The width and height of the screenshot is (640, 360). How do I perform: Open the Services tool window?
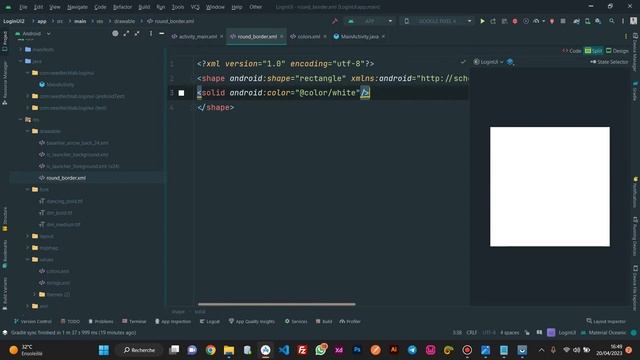pyautogui.click(x=296, y=322)
